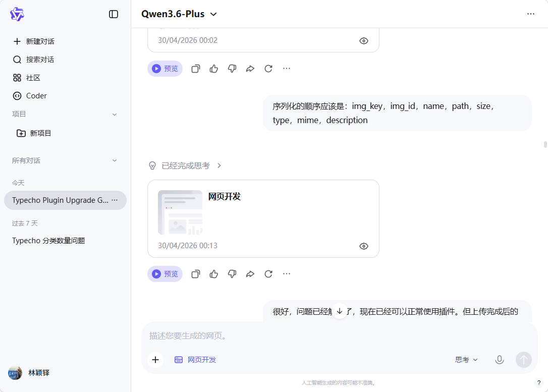Add attachment with the plus button
This screenshot has width=548, height=392.
pyautogui.click(x=155, y=360)
